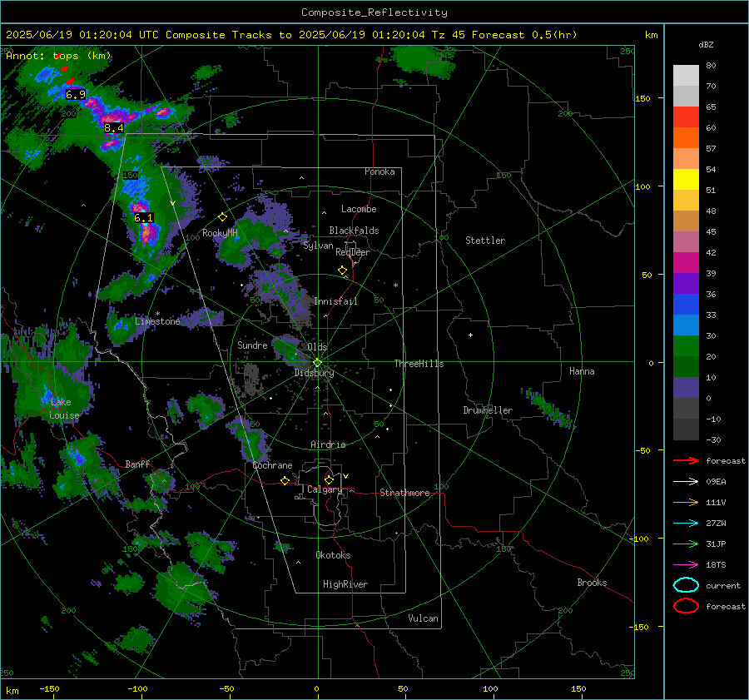Click the Brooks city label
This screenshot has width=749, height=700.
(x=592, y=583)
